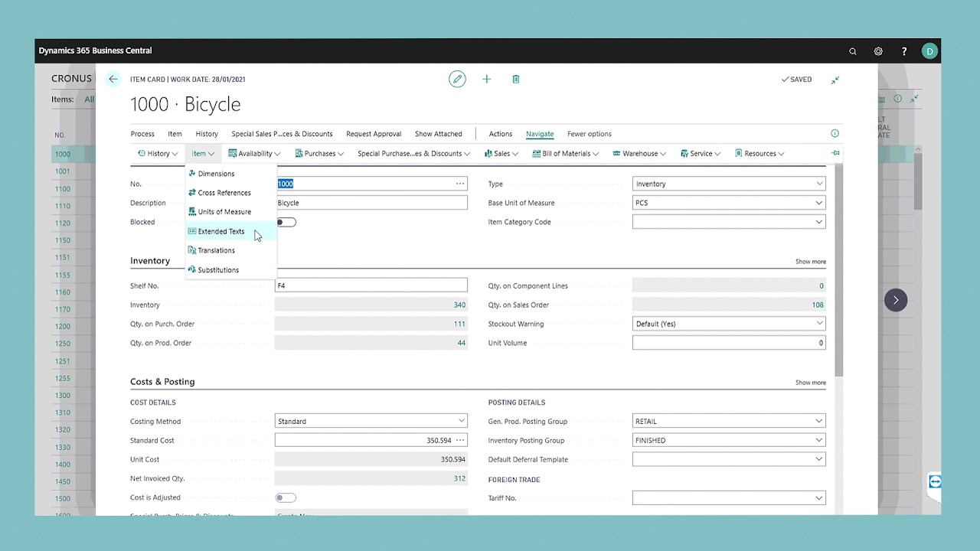
Task: Click Show more in Costs & Posting
Action: pyautogui.click(x=810, y=383)
